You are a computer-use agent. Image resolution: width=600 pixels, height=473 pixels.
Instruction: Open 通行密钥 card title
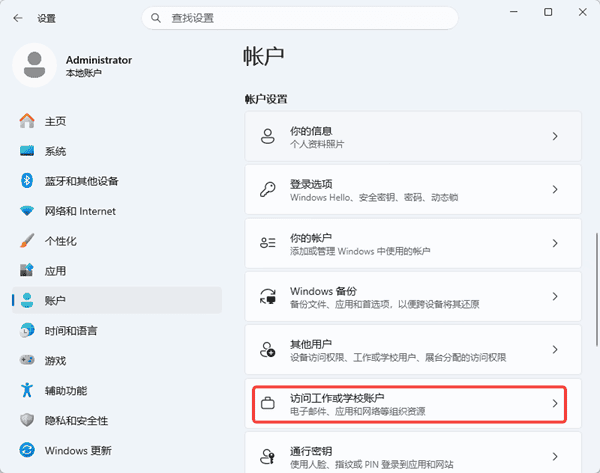311,451
